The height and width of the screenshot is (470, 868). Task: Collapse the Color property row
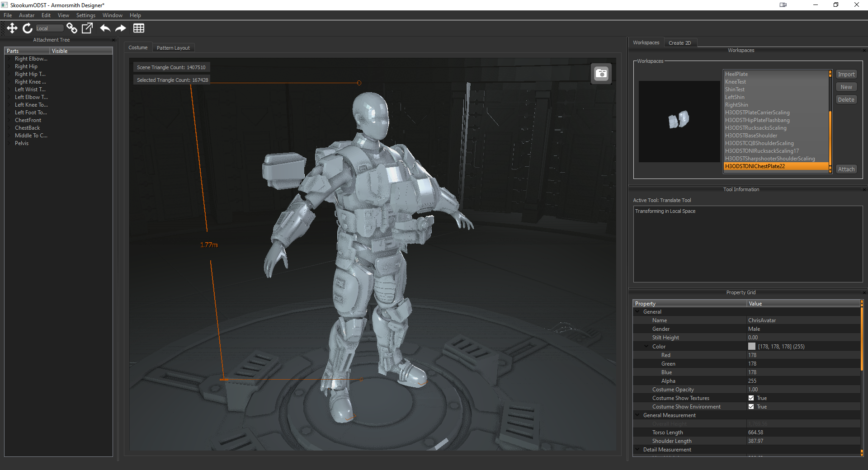click(646, 347)
